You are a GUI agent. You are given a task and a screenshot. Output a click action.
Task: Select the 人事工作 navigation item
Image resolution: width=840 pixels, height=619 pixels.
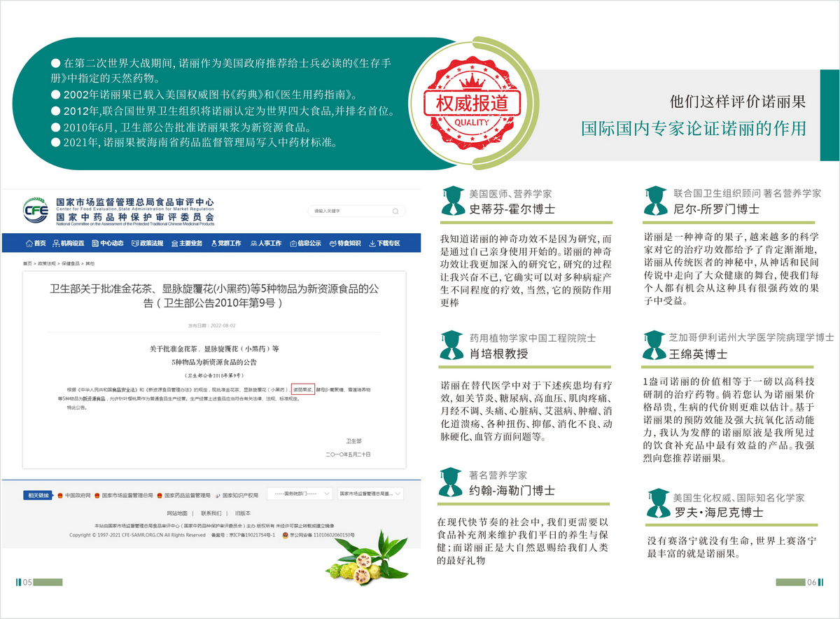pyautogui.click(x=266, y=244)
